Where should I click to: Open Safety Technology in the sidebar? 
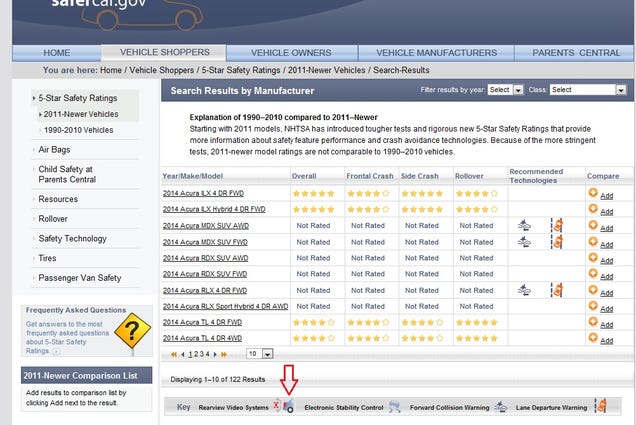[72, 238]
